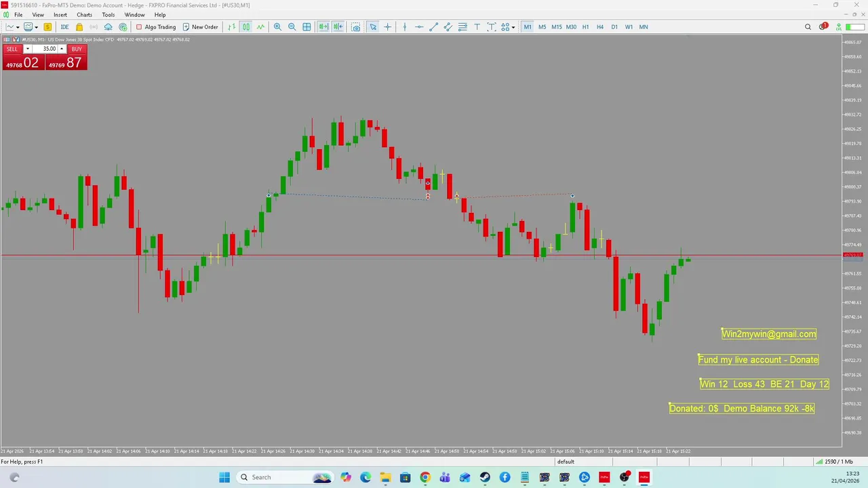Zoom out of the chart
Viewport: 868px width, 488px height.
(x=292, y=27)
